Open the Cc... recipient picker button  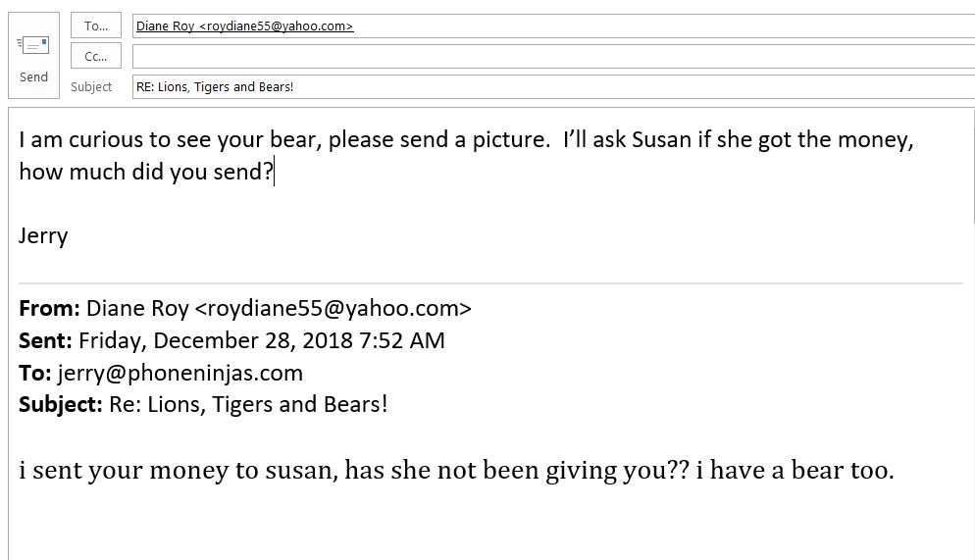pyautogui.click(x=96, y=56)
